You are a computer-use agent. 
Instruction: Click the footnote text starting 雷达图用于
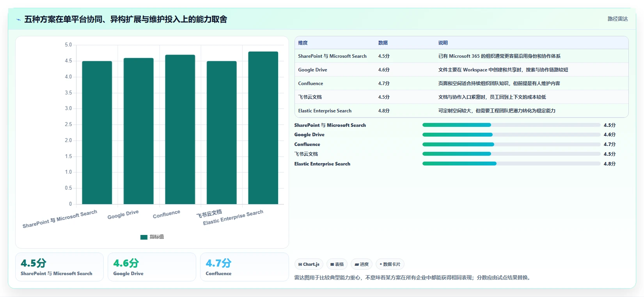[413, 278]
